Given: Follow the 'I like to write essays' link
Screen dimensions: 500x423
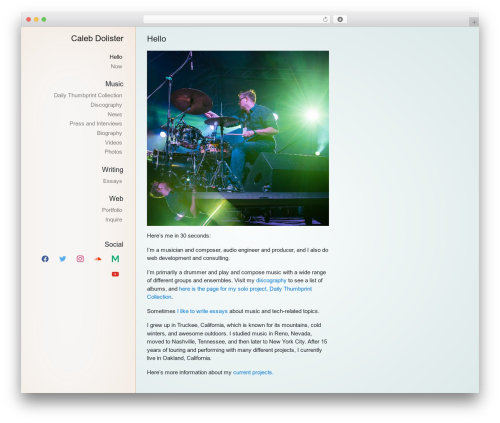Looking at the screenshot, I should (x=202, y=311).
